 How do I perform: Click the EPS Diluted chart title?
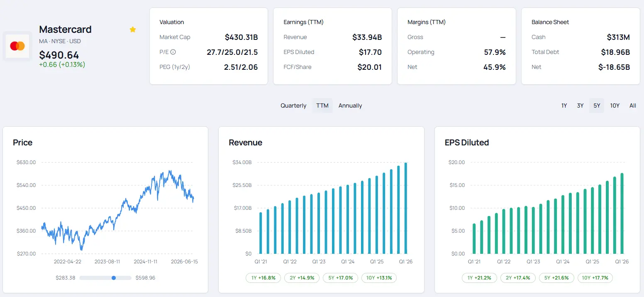[x=466, y=142]
